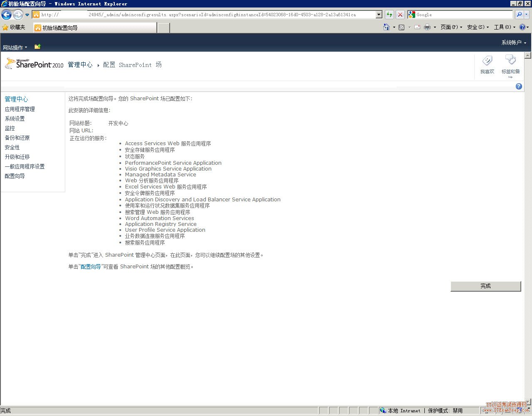Open 一般应用程序设置 in the left navigation
The height and width of the screenshot is (416, 532).
click(25, 166)
